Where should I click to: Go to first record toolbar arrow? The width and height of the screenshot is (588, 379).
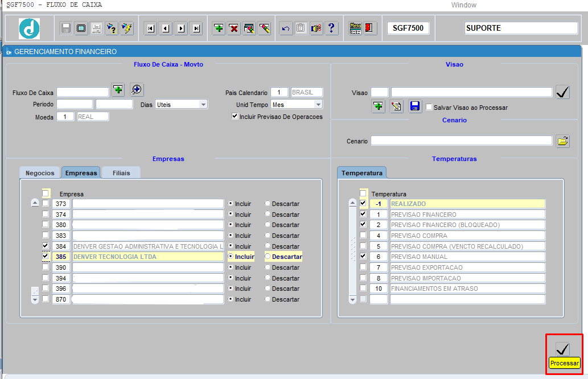(x=151, y=28)
